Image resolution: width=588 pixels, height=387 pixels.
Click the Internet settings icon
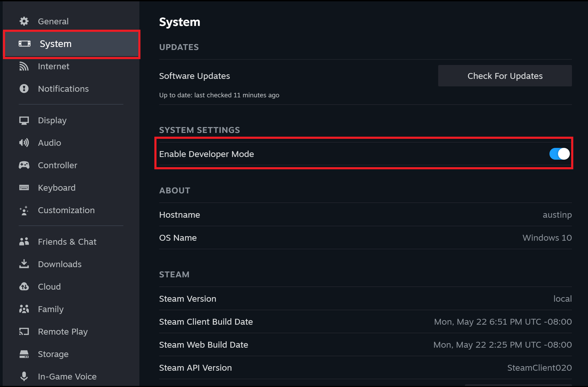pyautogui.click(x=24, y=66)
